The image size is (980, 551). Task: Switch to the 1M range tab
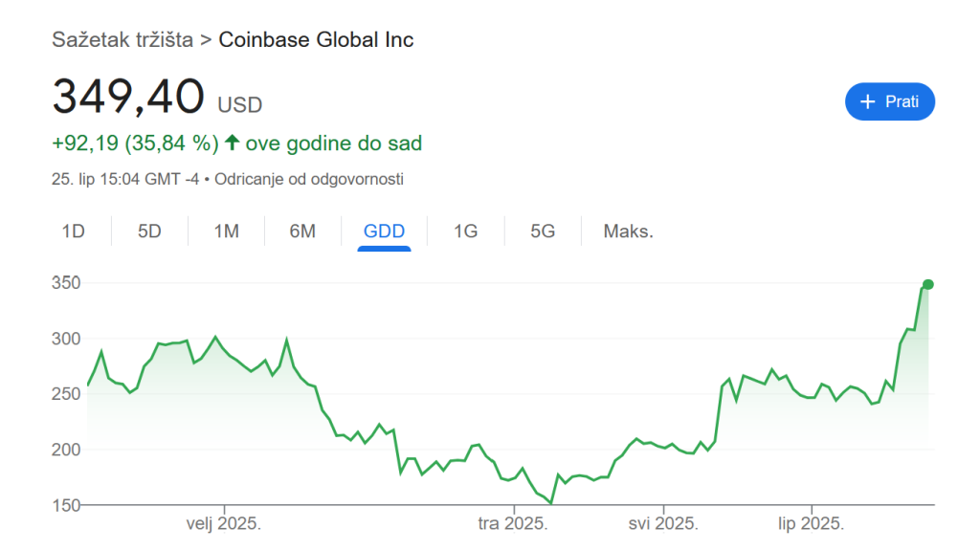pos(226,231)
